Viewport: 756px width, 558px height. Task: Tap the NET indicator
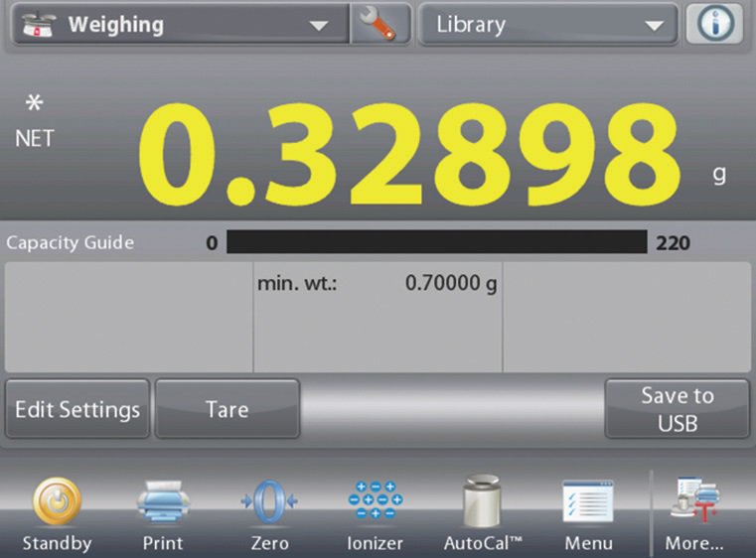pos(35,139)
